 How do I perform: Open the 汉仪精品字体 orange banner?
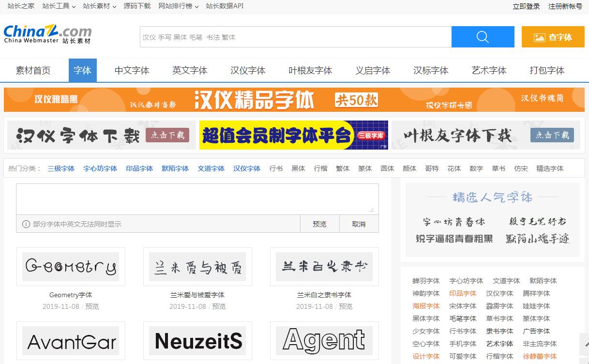(x=294, y=100)
